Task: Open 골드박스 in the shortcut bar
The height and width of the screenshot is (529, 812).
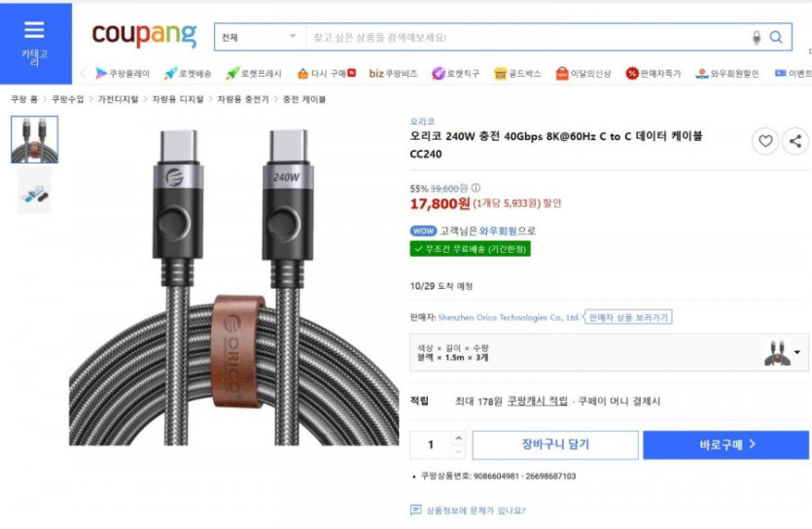Action: click(517, 73)
